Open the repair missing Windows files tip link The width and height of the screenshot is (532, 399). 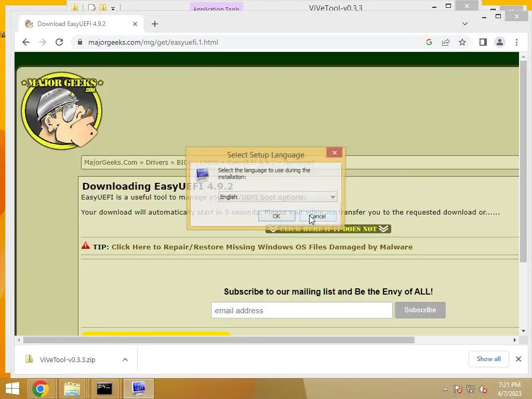262,247
